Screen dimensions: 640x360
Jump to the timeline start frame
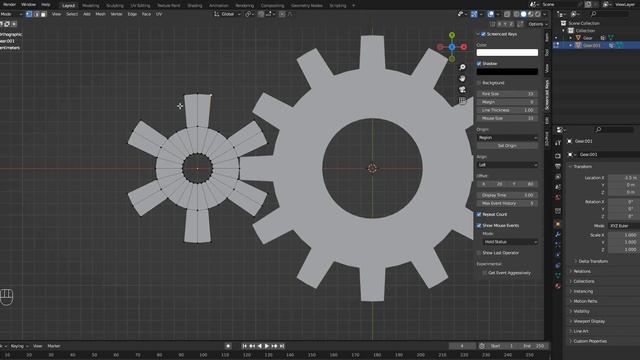pos(244,346)
